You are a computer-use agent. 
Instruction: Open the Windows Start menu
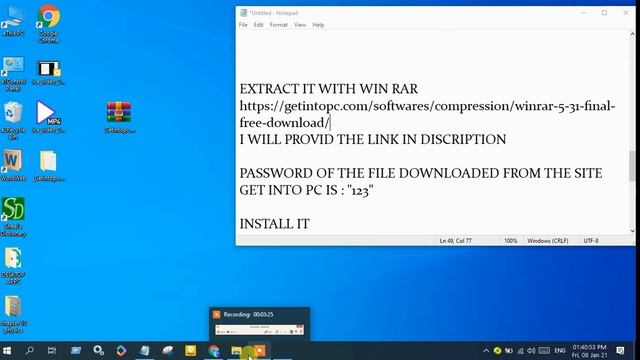[x=7, y=351]
